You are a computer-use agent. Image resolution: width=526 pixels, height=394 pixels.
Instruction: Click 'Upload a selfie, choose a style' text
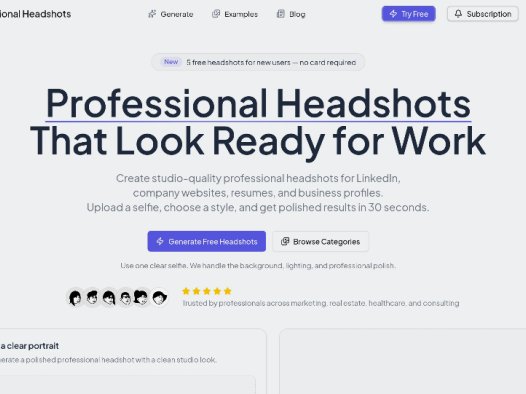click(161, 207)
